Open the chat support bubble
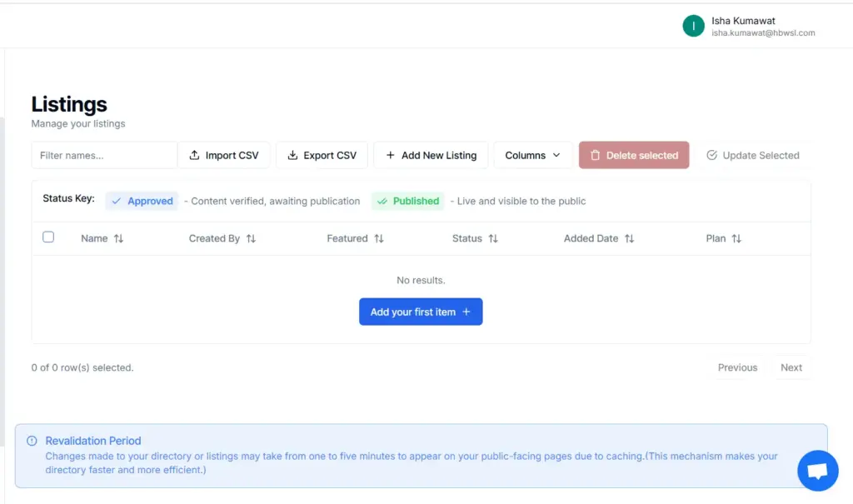The image size is (853, 504). coord(817,471)
